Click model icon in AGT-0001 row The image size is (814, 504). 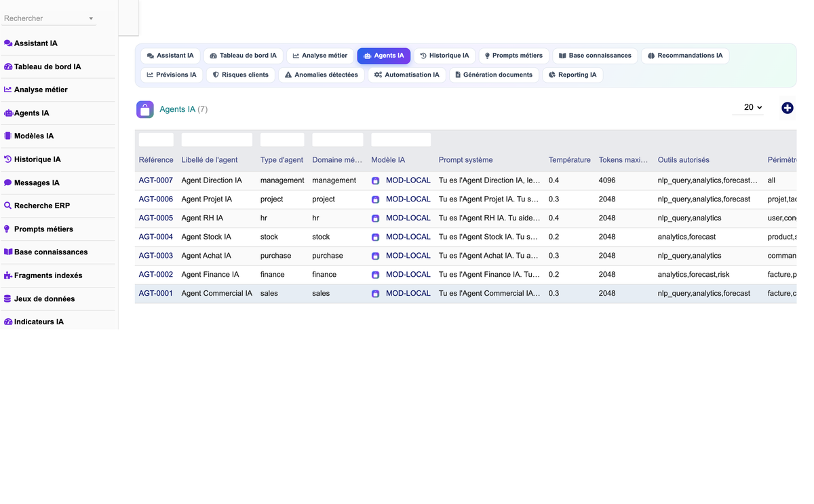pos(375,294)
